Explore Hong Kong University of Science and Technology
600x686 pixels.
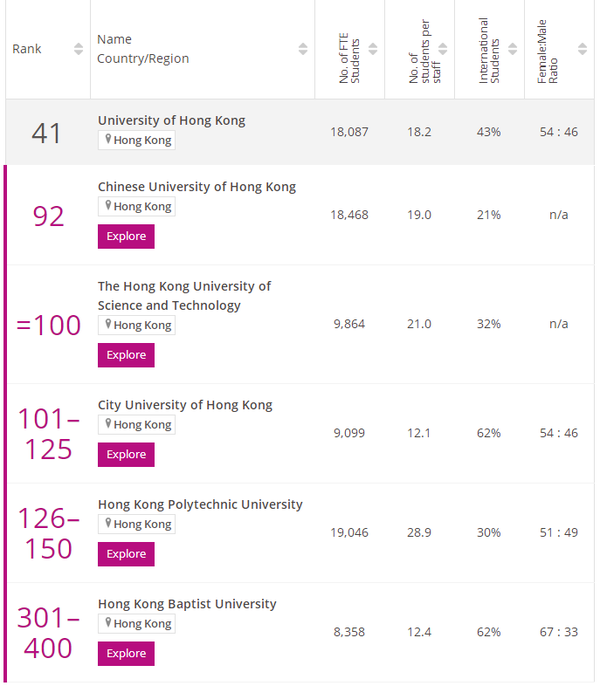(126, 355)
